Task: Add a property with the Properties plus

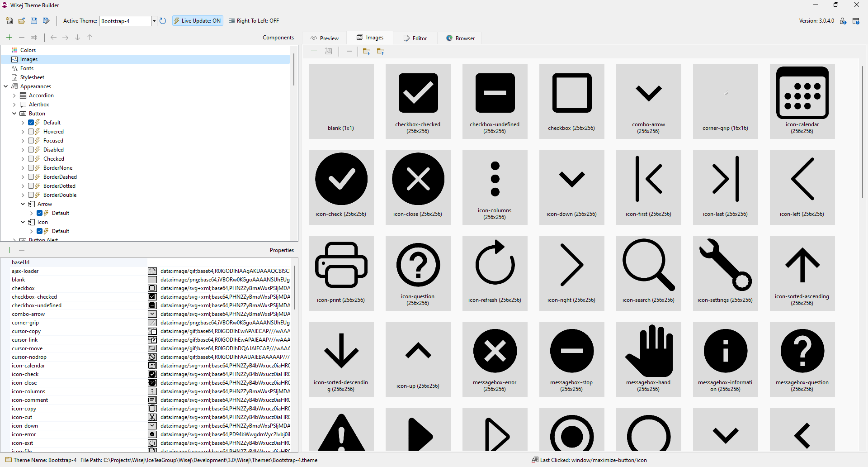Action: point(9,250)
